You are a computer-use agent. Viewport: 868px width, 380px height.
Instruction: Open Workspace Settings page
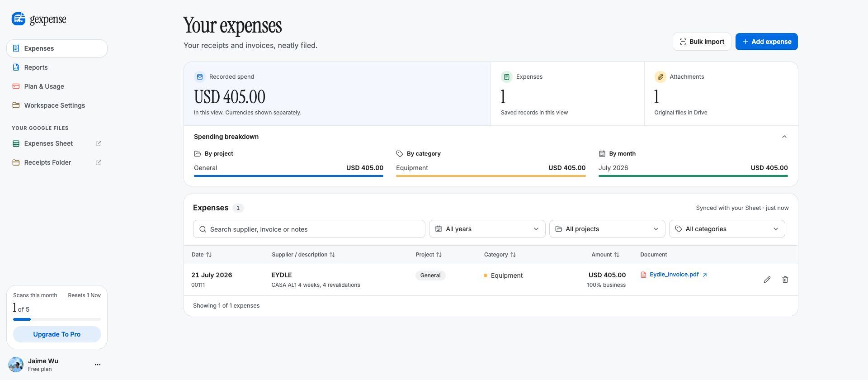[x=57, y=105]
